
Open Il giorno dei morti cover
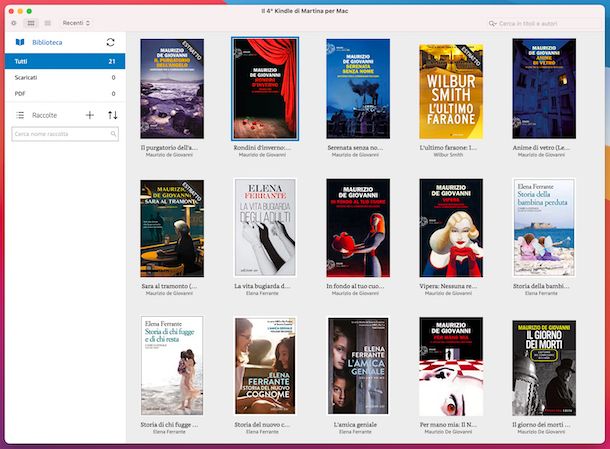(544, 368)
